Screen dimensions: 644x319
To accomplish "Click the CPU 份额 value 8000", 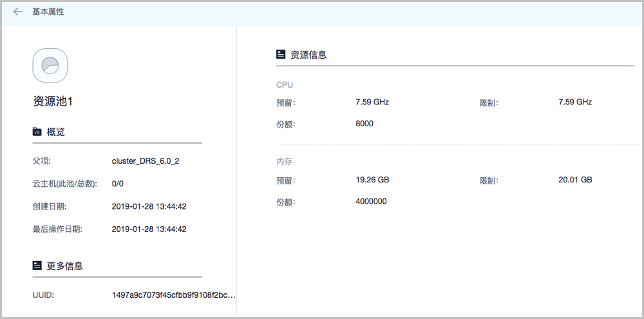I will tap(365, 124).
